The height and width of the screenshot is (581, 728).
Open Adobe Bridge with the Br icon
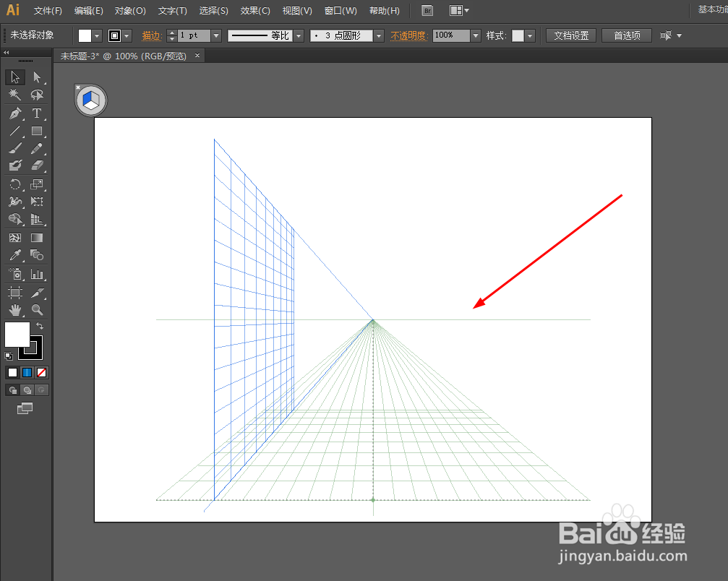coord(427,11)
